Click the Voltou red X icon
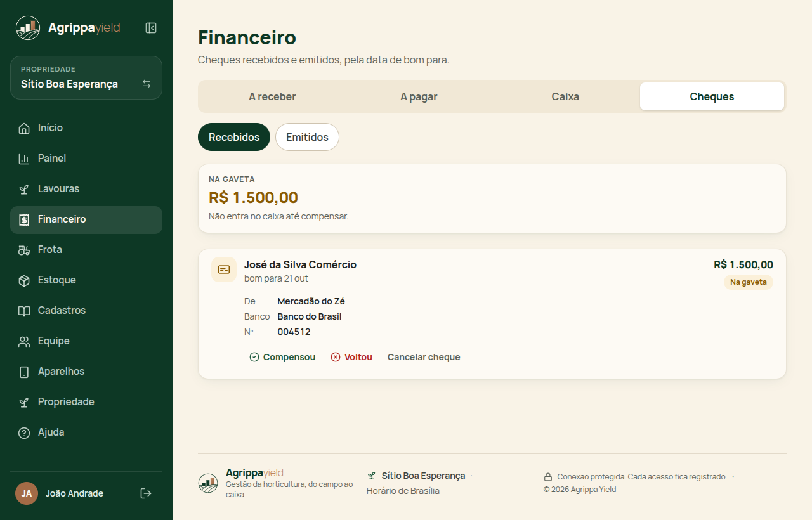812x520 pixels. [336, 357]
